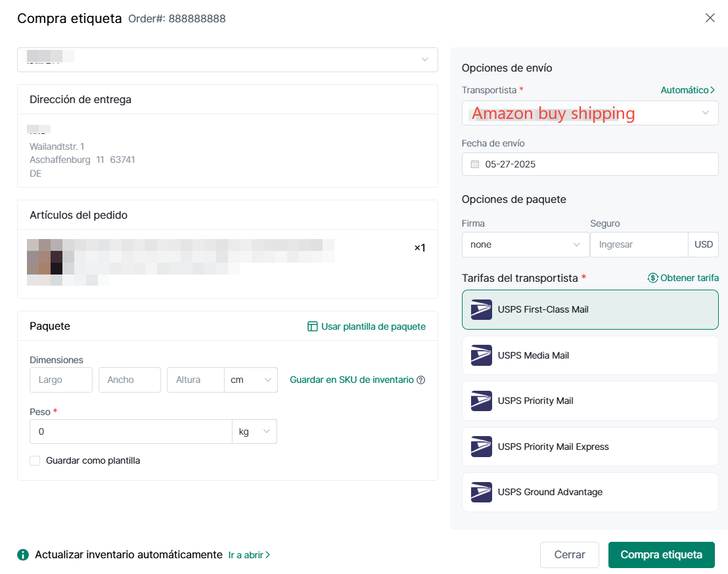This screenshot has width=728, height=574.
Task: Select the USPS Ground Advantage rate
Action: [x=590, y=493]
